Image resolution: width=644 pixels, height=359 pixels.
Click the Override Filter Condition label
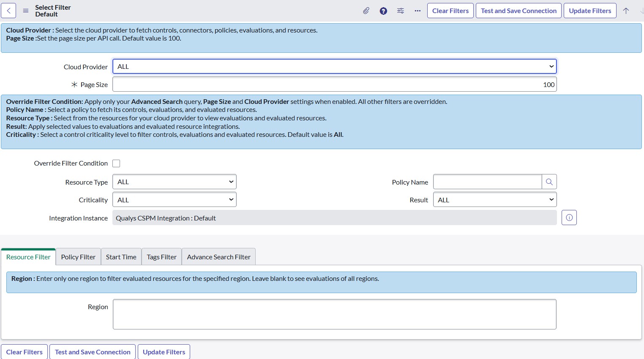pos(71,163)
